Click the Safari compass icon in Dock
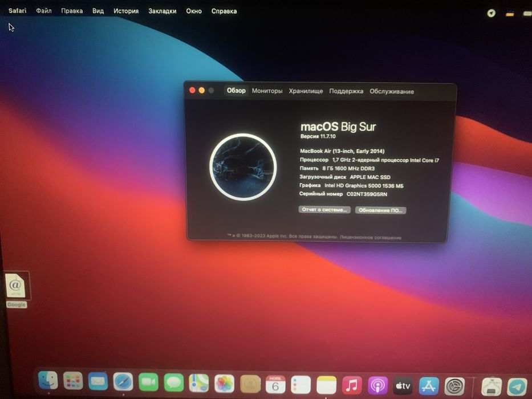Screen dimensions: 532x399 click(x=123, y=382)
